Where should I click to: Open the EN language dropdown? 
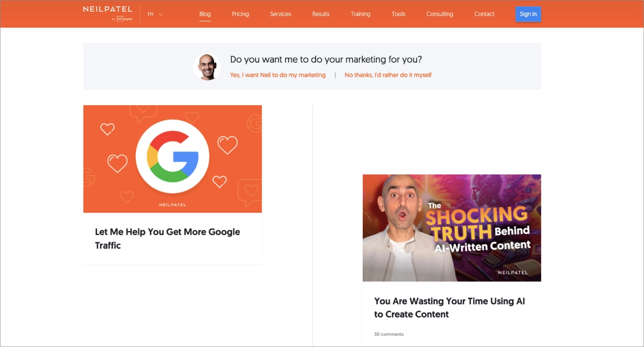click(150, 14)
